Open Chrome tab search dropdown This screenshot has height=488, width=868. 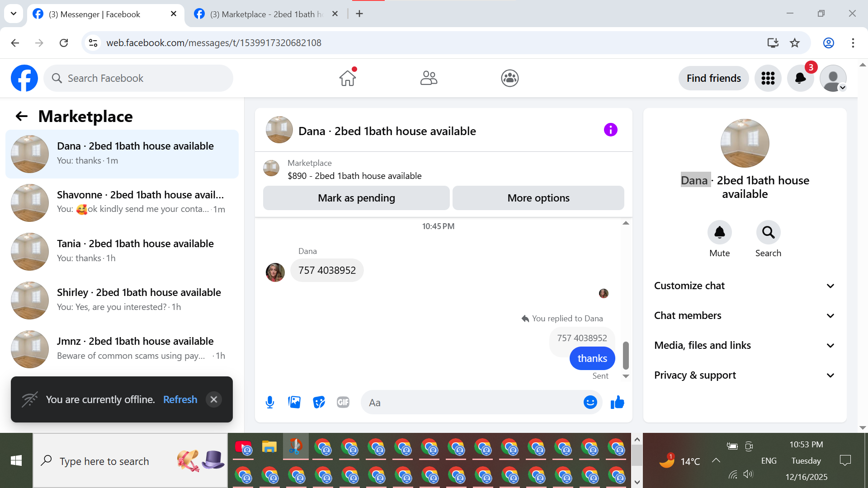coord(14,14)
